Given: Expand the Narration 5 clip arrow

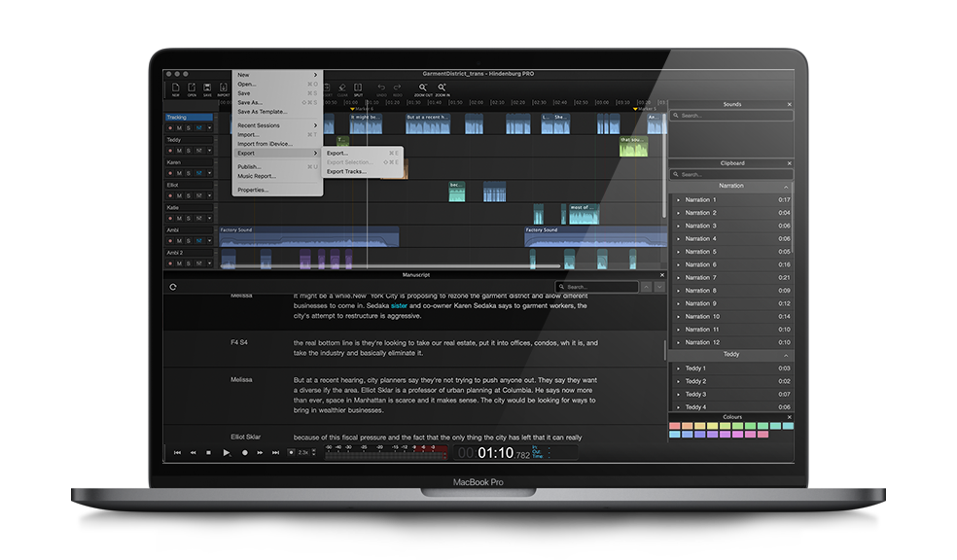Looking at the screenshot, I should point(679,252).
